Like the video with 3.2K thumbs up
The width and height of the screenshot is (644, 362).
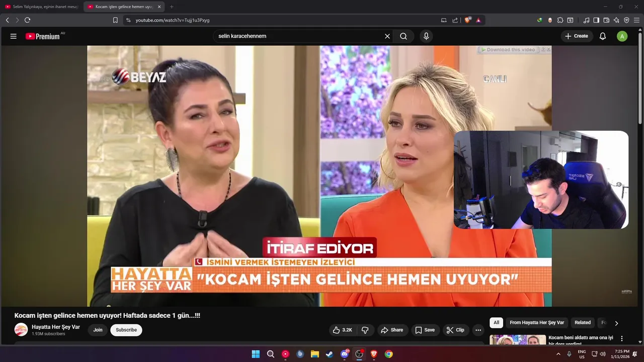pos(342,330)
